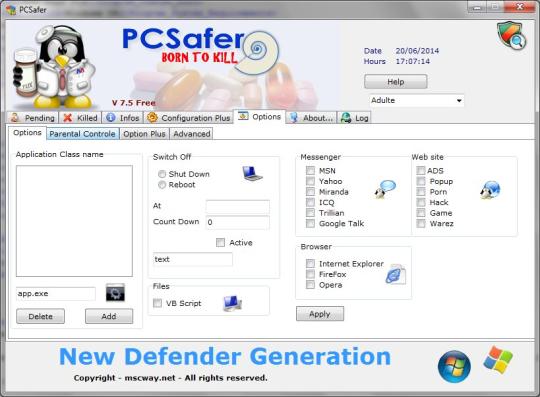Image resolution: width=540 pixels, height=397 pixels.
Task: Check the Popup web site checkbox
Action: click(421, 181)
